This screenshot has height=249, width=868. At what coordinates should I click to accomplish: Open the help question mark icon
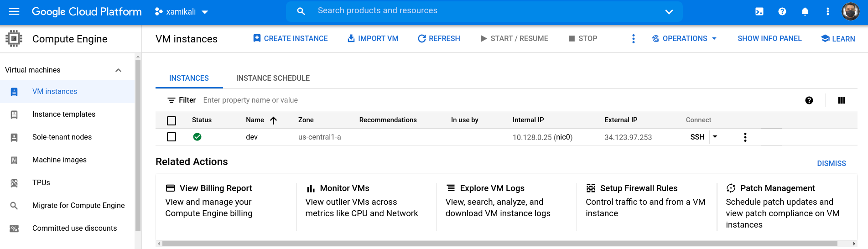(782, 12)
